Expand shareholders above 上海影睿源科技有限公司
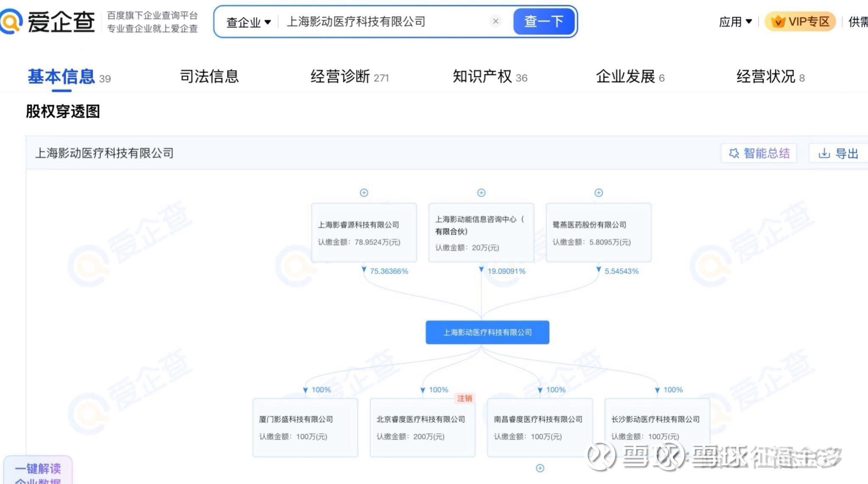Screen dimensions: 868x484 point(364,193)
